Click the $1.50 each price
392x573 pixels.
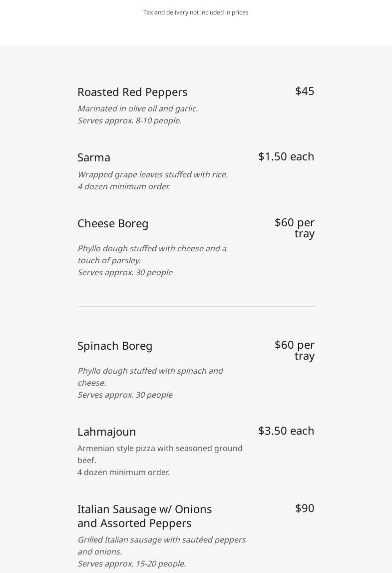pos(286,156)
